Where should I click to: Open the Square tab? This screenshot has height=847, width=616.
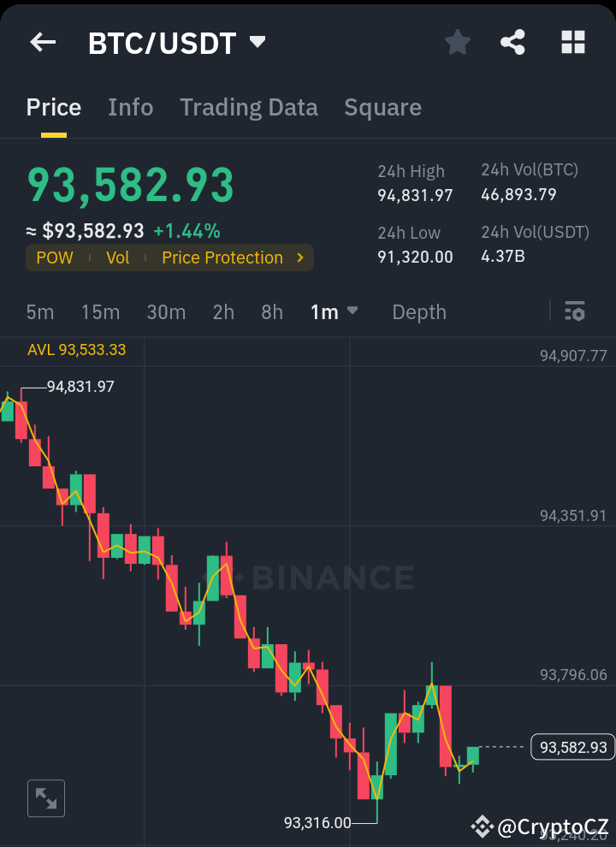point(382,108)
